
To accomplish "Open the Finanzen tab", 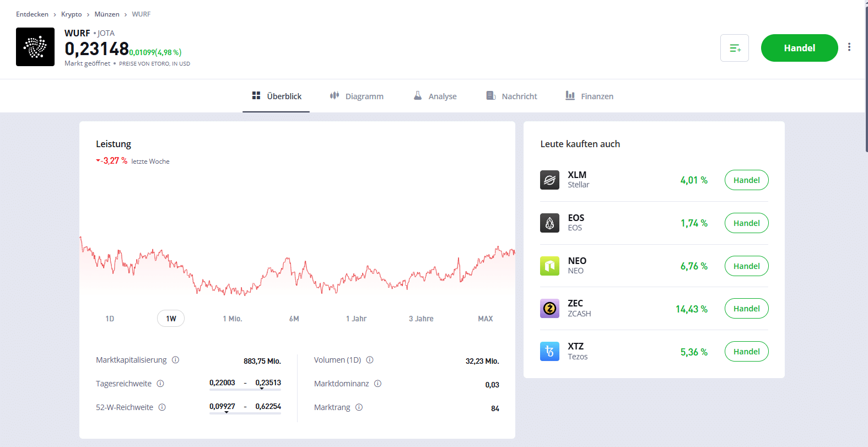I will pos(589,96).
